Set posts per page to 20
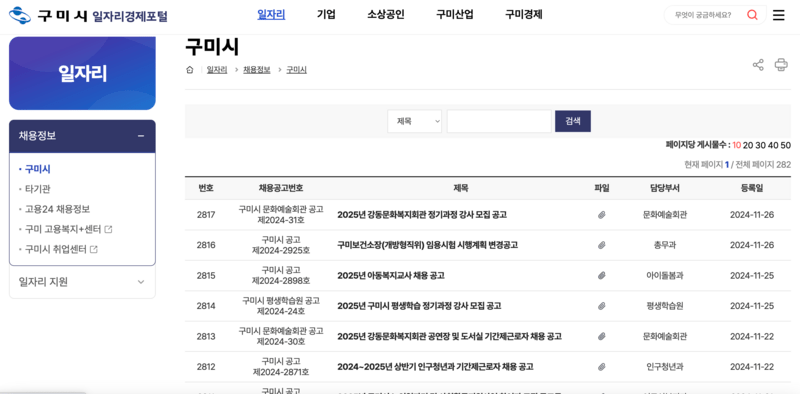 748,145
